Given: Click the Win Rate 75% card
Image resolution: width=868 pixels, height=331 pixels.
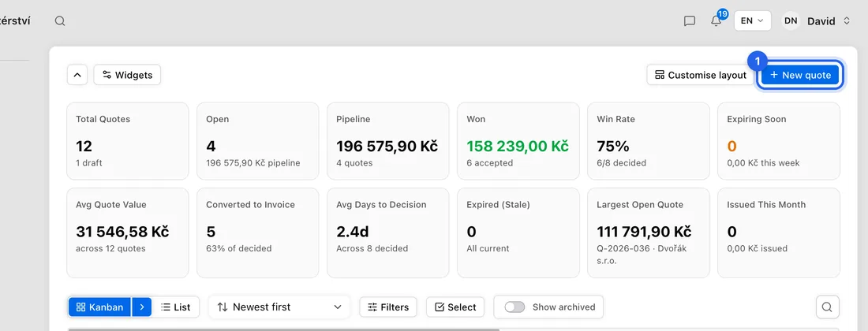Looking at the screenshot, I should click(648, 141).
